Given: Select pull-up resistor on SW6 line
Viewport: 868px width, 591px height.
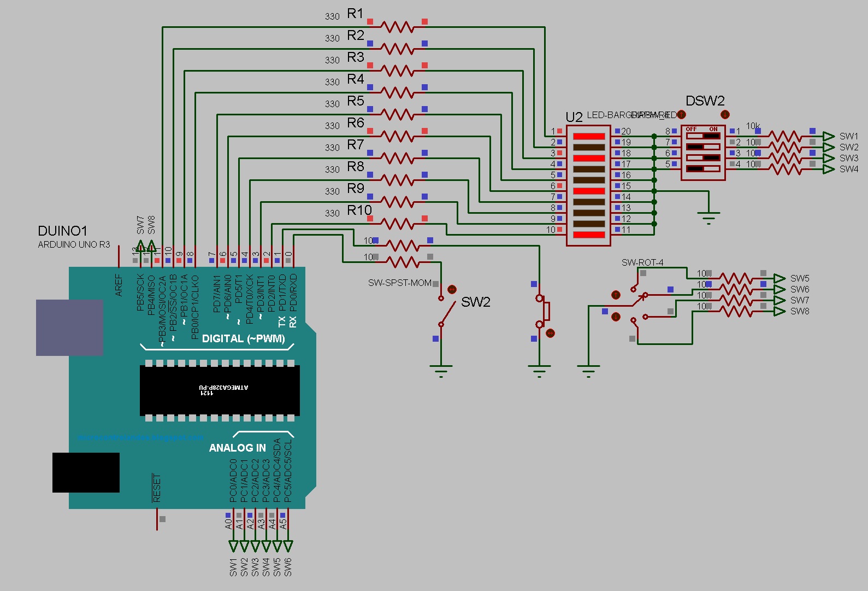Looking at the screenshot, I should [x=736, y=289].
